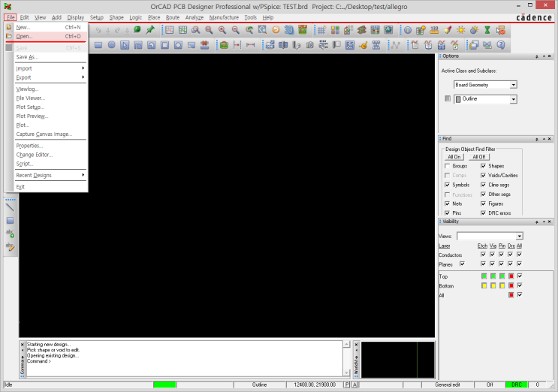
Task: Click the Zoom In magnifier icon
Action: point(222,30)
